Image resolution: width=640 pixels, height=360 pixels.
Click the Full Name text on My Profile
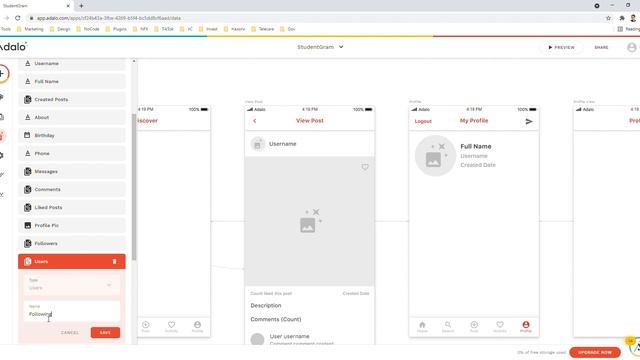click(x=476, y=146)
